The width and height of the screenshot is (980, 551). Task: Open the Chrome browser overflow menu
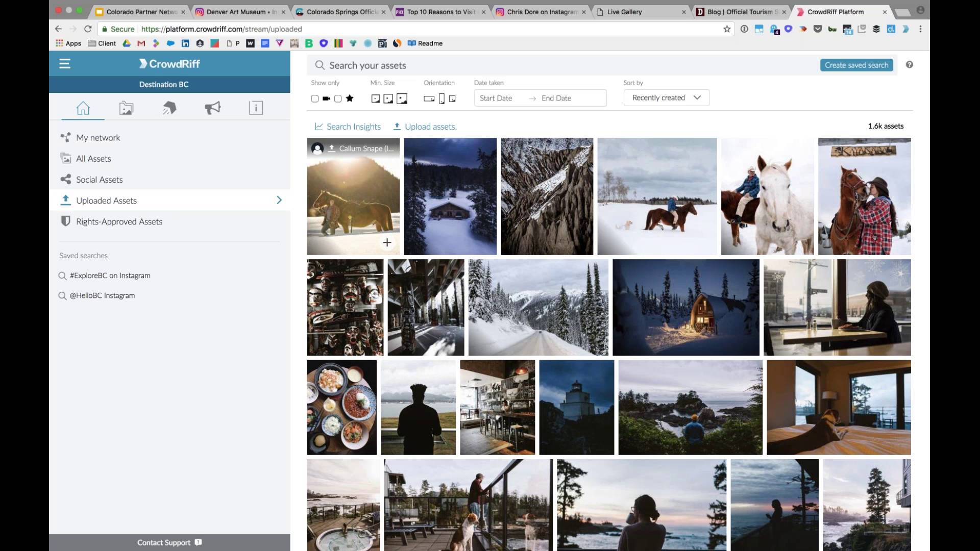[920, 29]
